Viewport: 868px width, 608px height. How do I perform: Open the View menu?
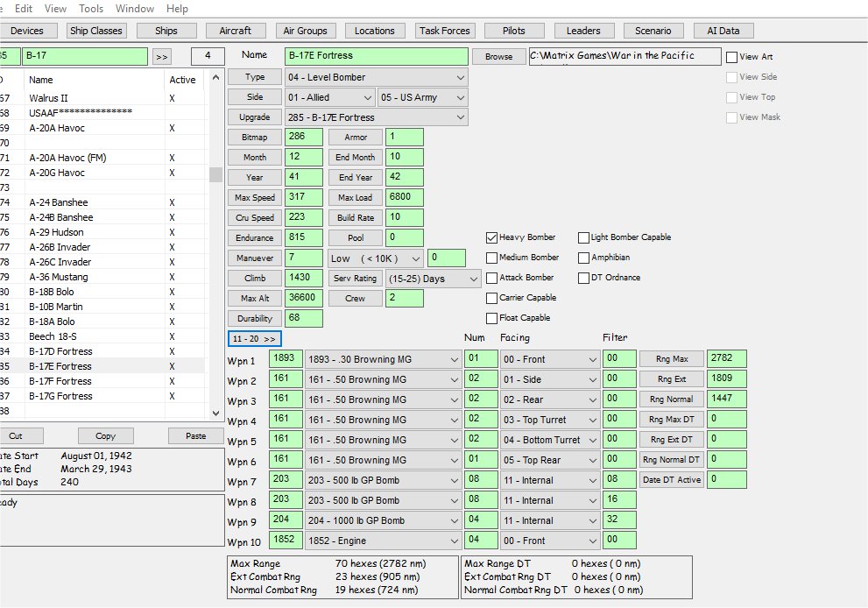coord(55,8)
